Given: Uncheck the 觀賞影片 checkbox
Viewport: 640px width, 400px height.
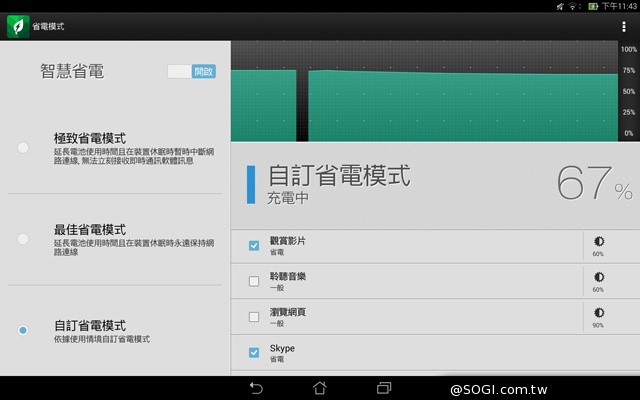Looking at the screenshot, I should (254, 245).
